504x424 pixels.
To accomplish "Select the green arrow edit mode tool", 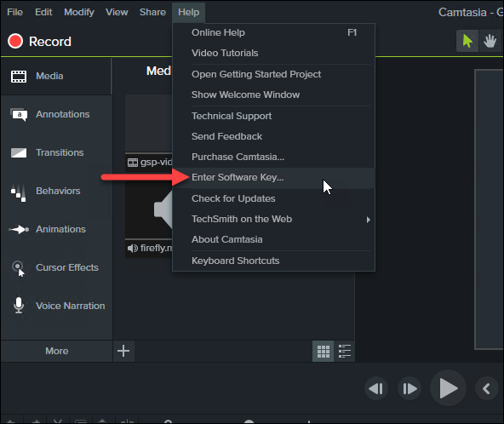I will (x=467, y=41).
